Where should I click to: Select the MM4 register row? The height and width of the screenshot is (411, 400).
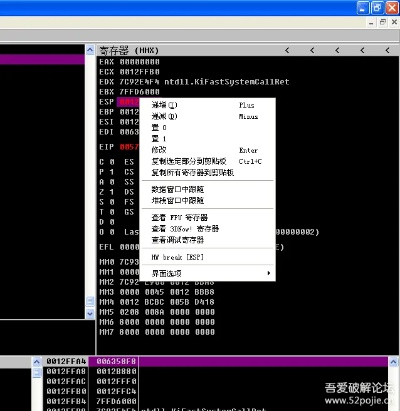point(157,302)
